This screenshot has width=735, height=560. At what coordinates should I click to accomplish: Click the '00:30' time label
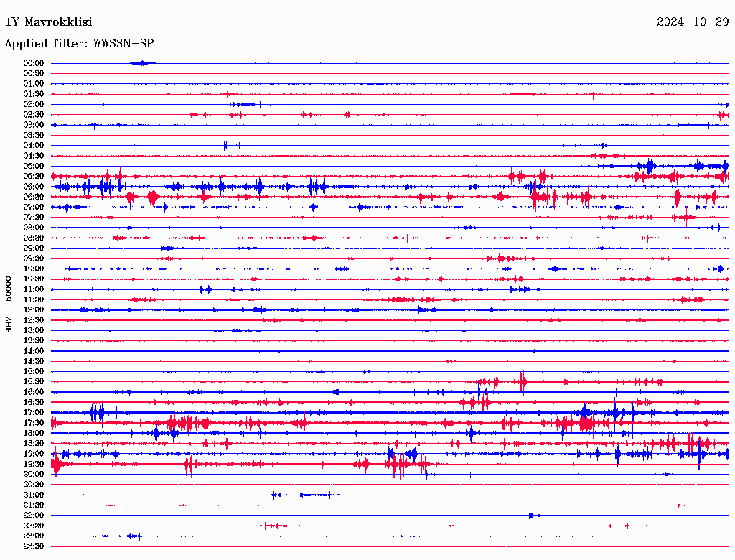[x=33, y=74]
